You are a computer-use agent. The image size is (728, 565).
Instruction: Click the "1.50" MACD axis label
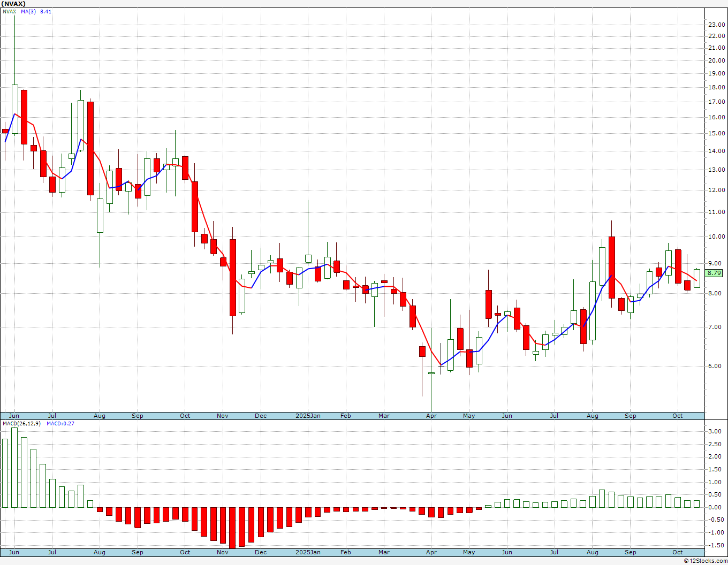(x=715, y=469)
